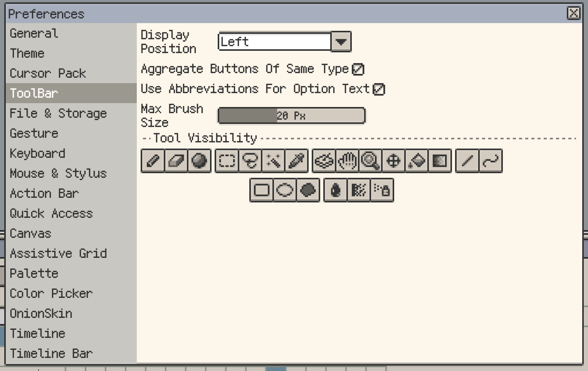Go to the Color Picker settings
This screenshot has width=588, height=371.
click(x=51, y=294)
